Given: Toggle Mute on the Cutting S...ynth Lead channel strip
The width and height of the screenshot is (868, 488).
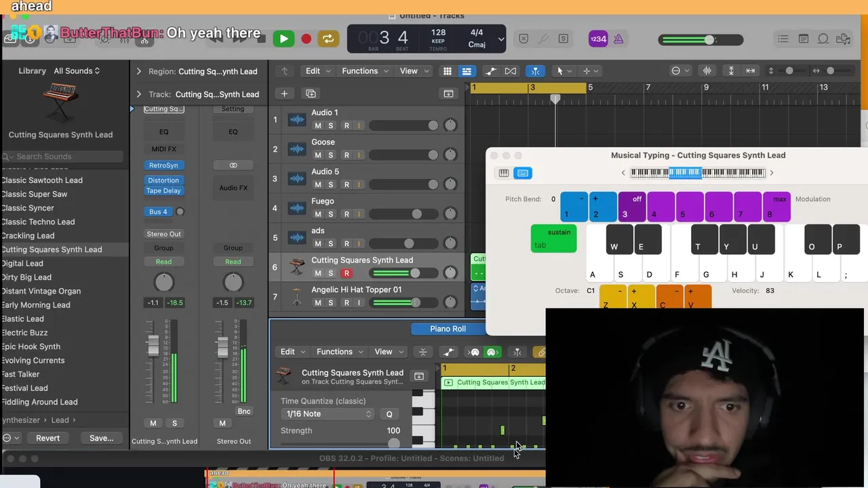Looking at the screenshot, I should pos(153,423).
